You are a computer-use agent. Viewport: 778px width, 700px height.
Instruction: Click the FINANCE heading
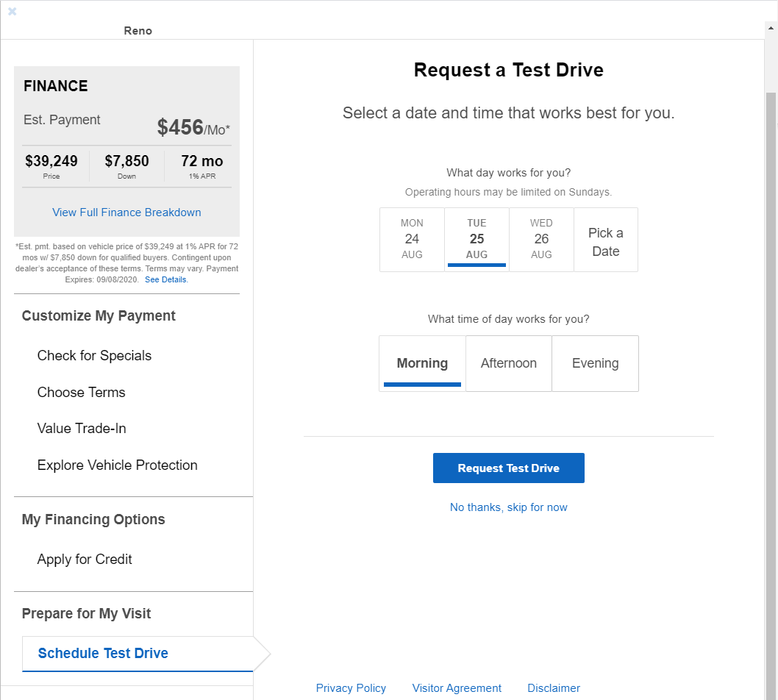click(56, 86)
